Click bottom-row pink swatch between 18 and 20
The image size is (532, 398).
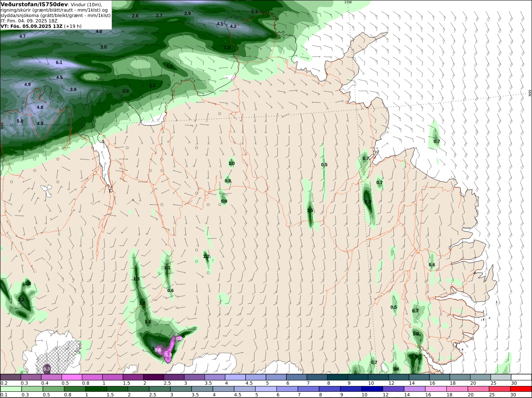[457, 389]
